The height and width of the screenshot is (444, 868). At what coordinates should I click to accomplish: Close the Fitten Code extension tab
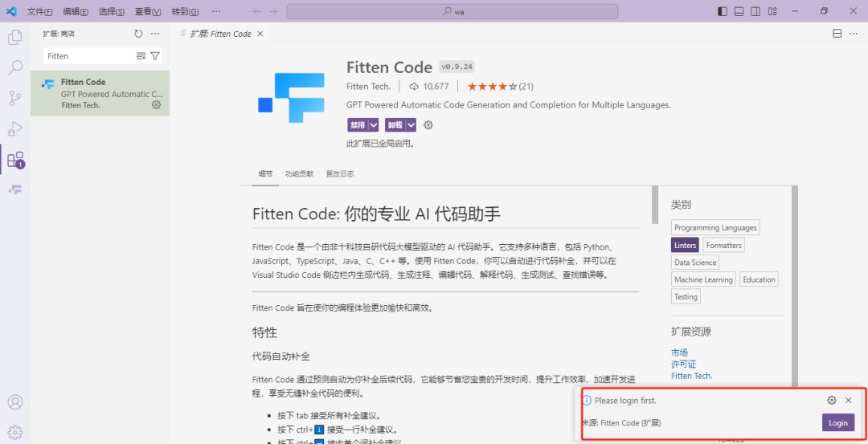tap(260, 34)
